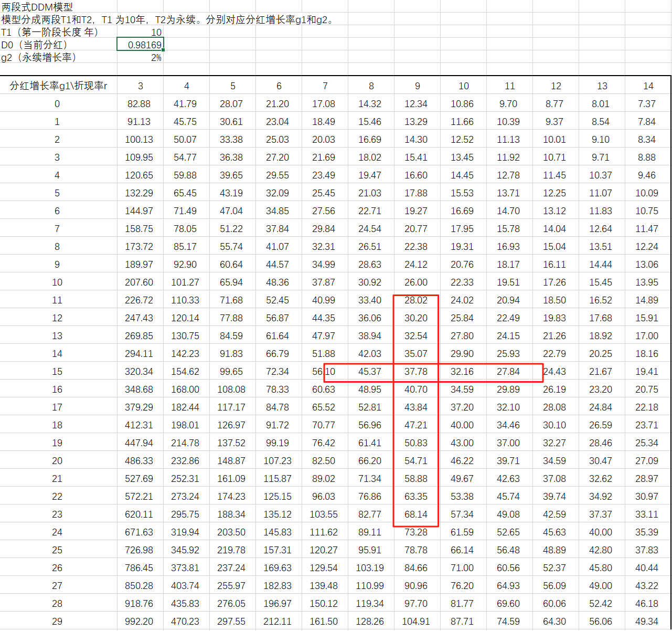
Task: Highlight cell 14.45 at g1 4, r 10
Action: 464,175
